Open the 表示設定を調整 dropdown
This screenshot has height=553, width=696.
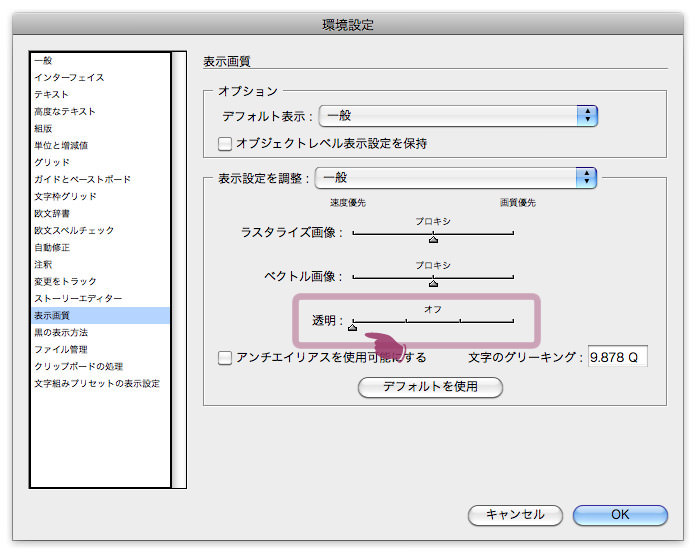coord(456,178)
